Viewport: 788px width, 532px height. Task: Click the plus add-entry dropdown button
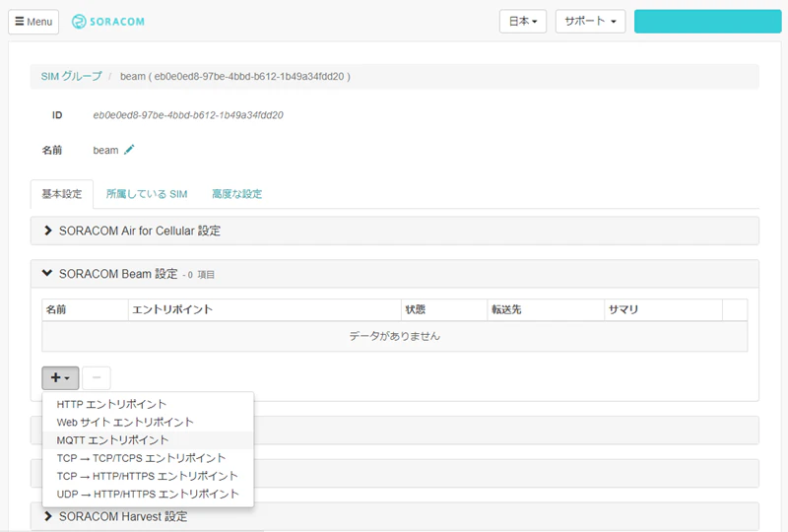click(60, 377)
